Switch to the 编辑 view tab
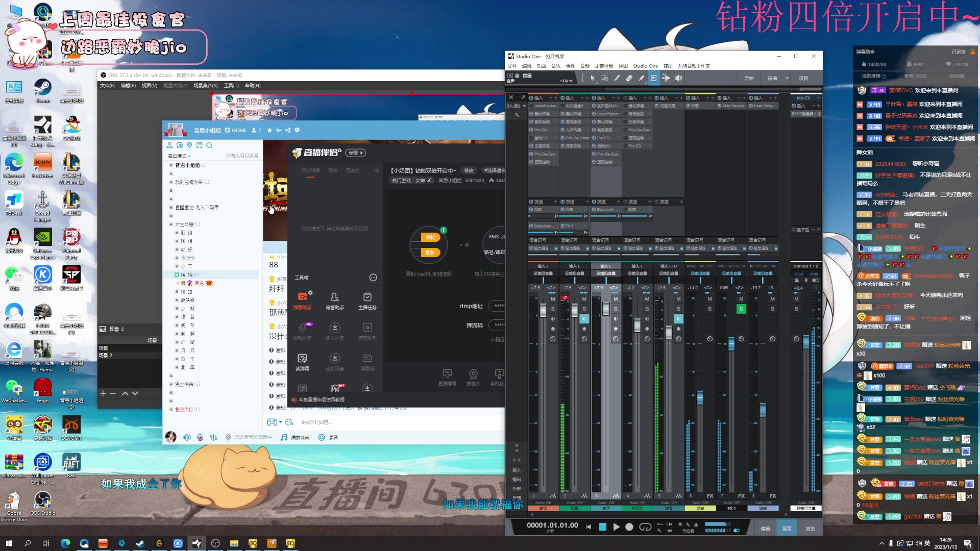This screenshot has width=980, height=551. coord(765,529)
